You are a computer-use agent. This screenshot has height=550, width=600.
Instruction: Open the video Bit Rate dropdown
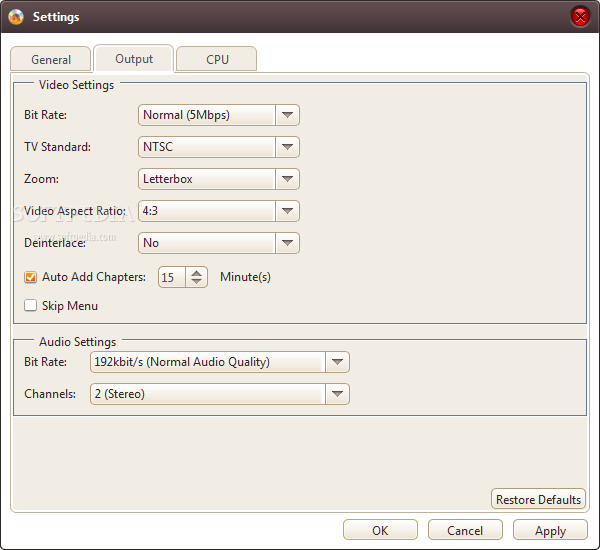click(218, 115)
